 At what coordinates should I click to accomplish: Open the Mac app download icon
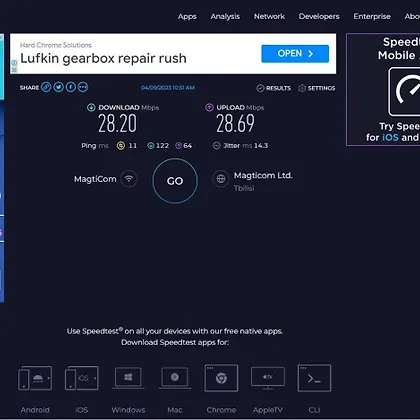click(175, 378)
